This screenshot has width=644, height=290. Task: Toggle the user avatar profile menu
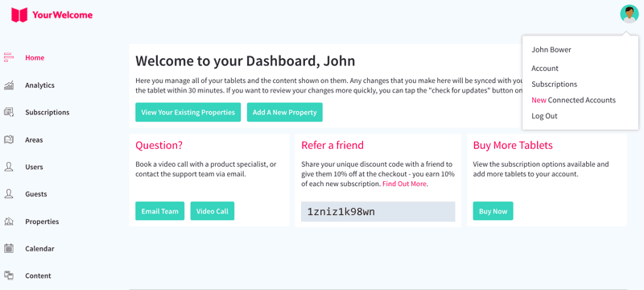pyautogui.click(x=630, y=14)
